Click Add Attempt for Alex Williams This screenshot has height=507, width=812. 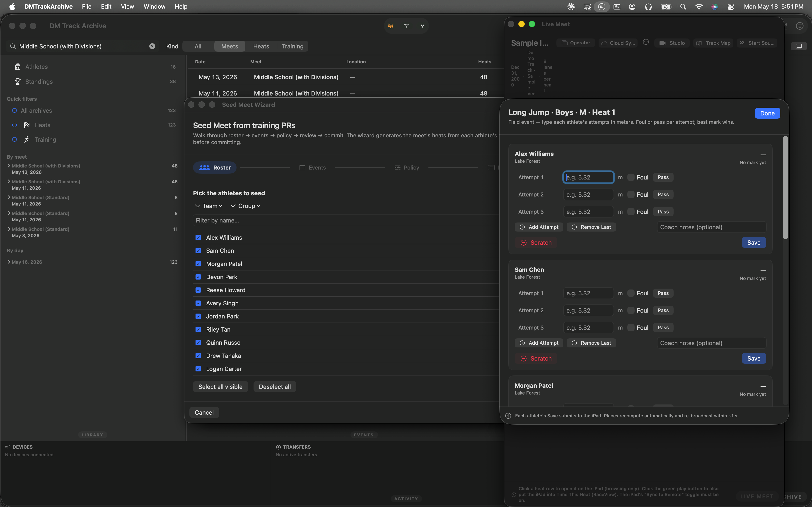pyautogui.click(x=539, y=227)
